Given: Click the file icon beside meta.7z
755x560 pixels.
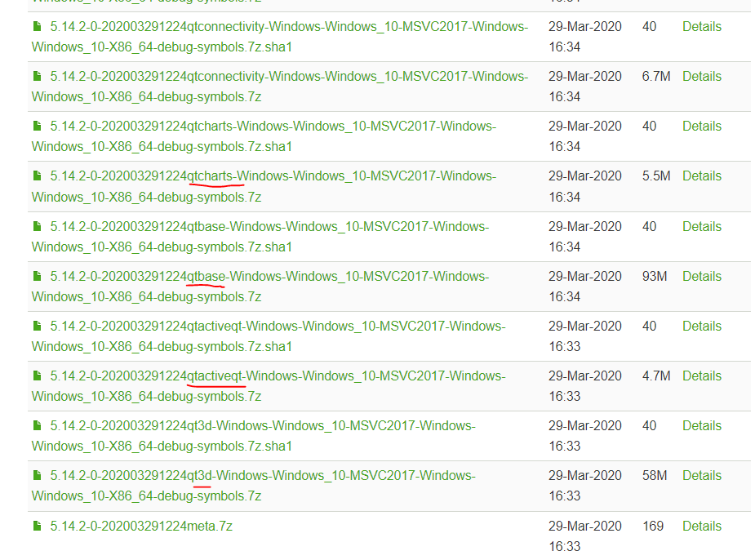Looking at the screenshot, I should click(37, 527).
